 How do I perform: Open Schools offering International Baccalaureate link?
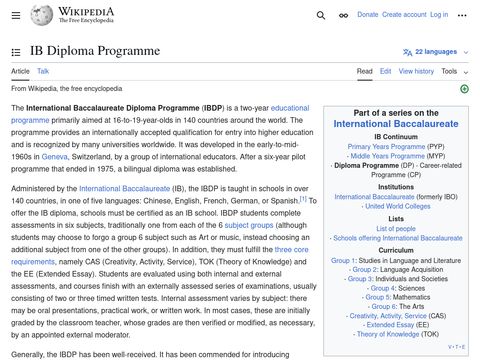click(x=398, y=238)
